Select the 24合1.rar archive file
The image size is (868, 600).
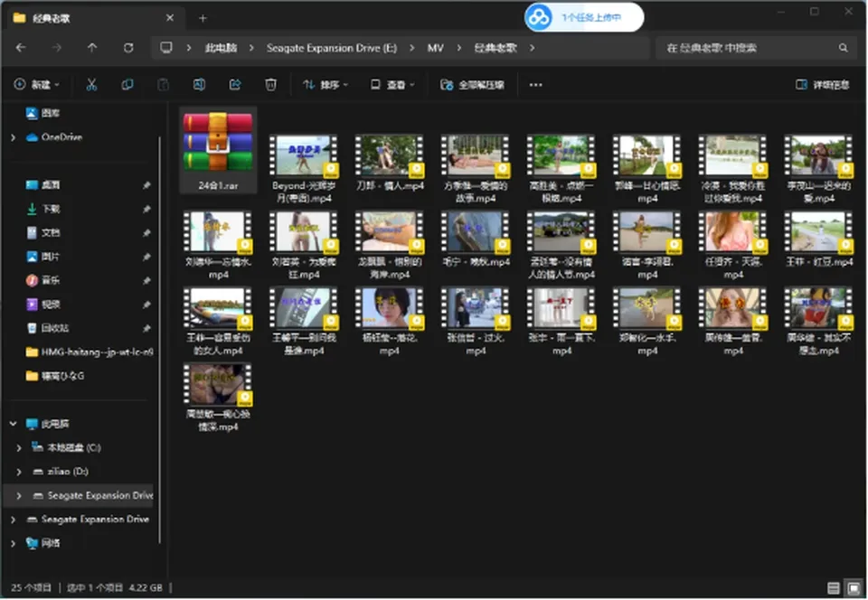218,150
